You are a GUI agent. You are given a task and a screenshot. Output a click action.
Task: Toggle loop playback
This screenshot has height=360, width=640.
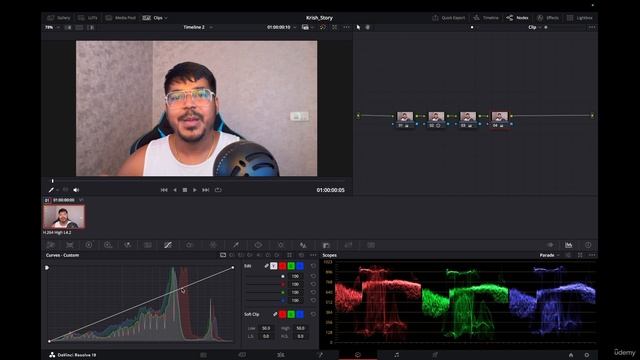point(218,190)
